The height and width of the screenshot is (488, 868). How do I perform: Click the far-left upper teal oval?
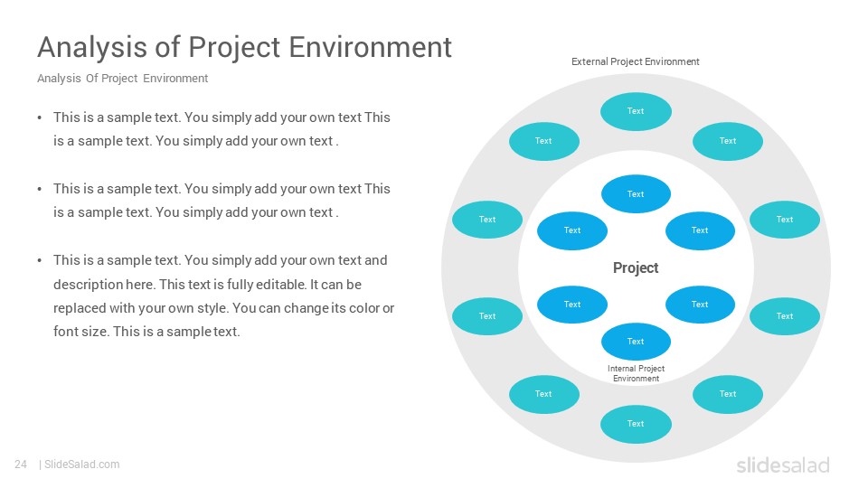[487, 220]
